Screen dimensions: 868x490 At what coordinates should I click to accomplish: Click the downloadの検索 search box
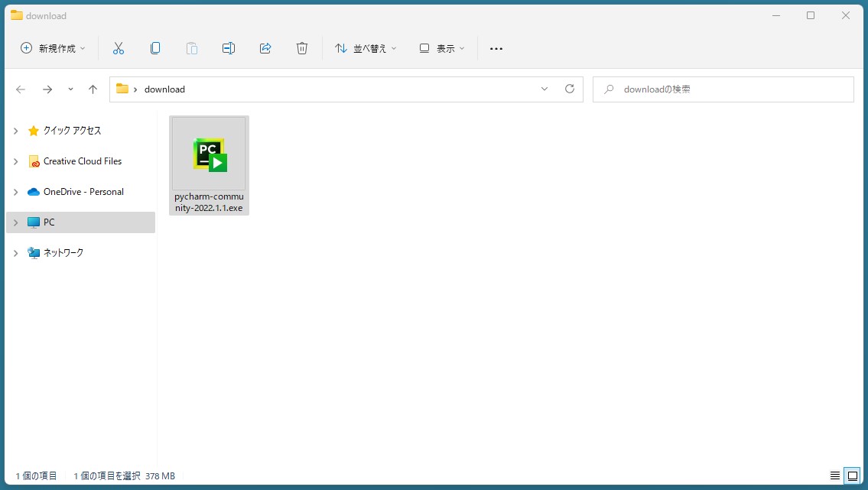(x=723, y=89)
